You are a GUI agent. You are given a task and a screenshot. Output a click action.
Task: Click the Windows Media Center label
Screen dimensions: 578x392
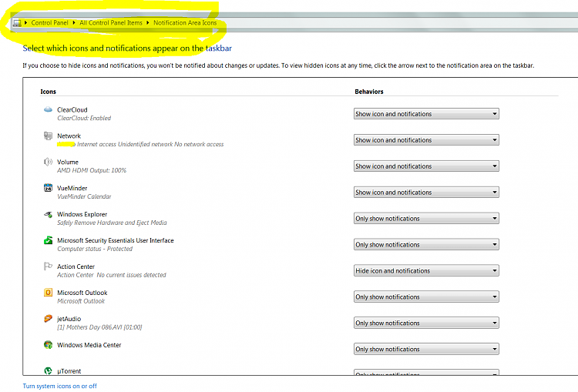tap(89, 345)
